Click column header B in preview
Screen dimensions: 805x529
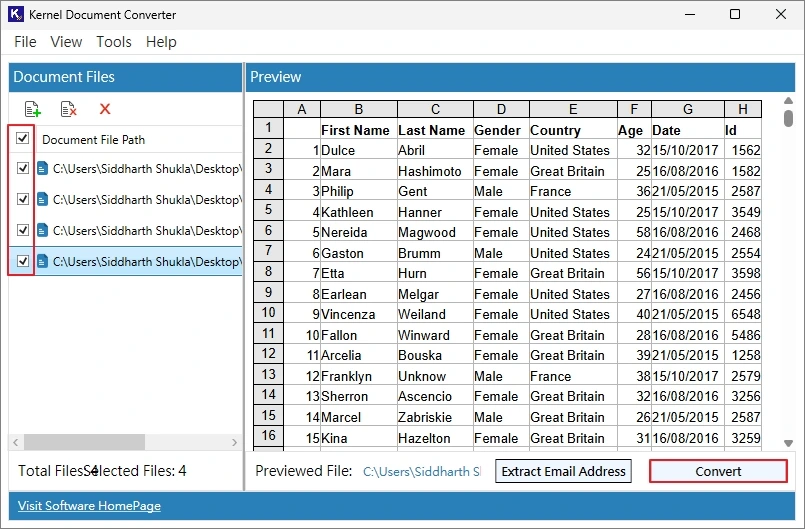[x=358, y=109]
